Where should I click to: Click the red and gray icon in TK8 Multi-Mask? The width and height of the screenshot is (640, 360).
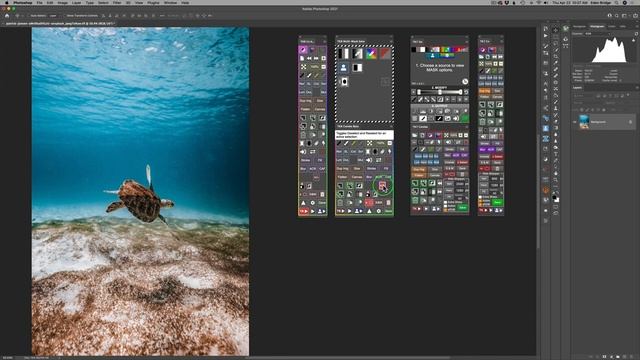385,53
